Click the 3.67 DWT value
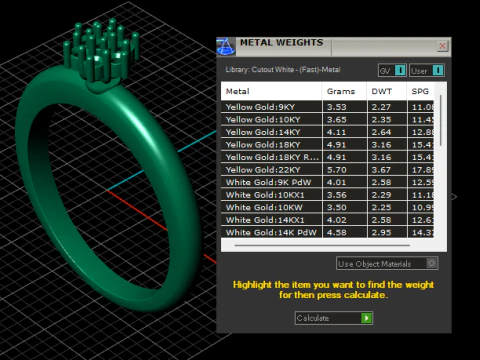The height and width of the screenshot is (360, 480). point(381,170)
